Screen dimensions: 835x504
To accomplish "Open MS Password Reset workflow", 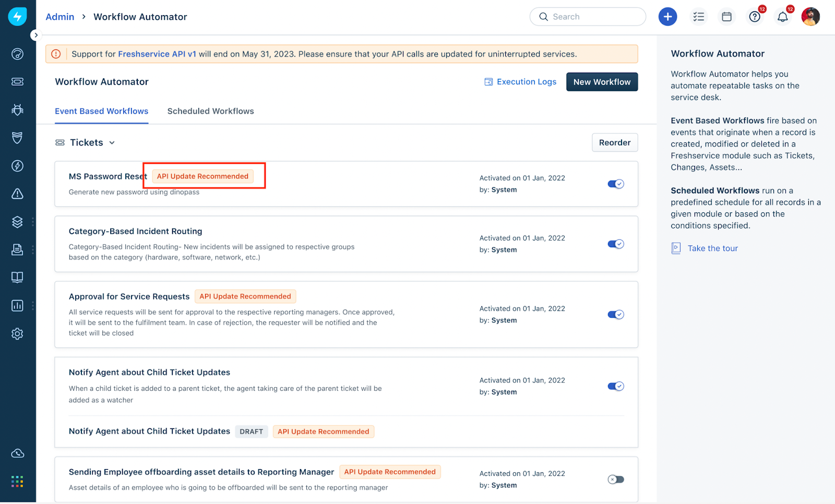I will click(x=108, y=176).
